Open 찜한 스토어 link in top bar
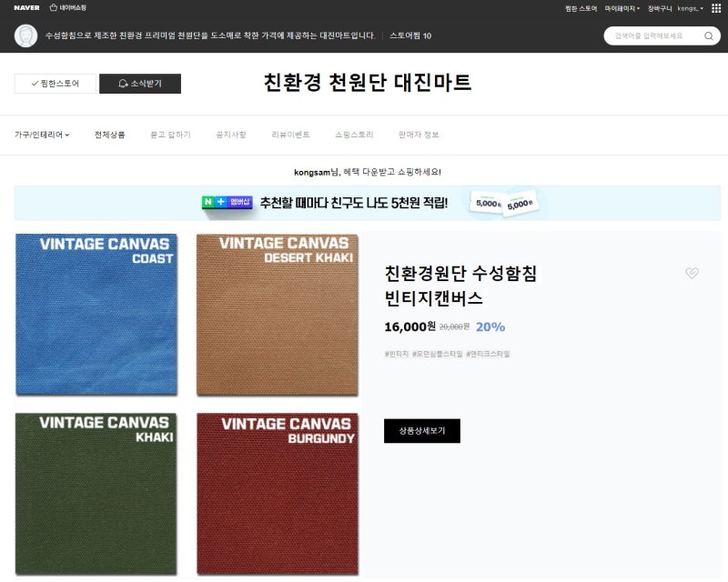The image size is (728, 582). point(581,8)
